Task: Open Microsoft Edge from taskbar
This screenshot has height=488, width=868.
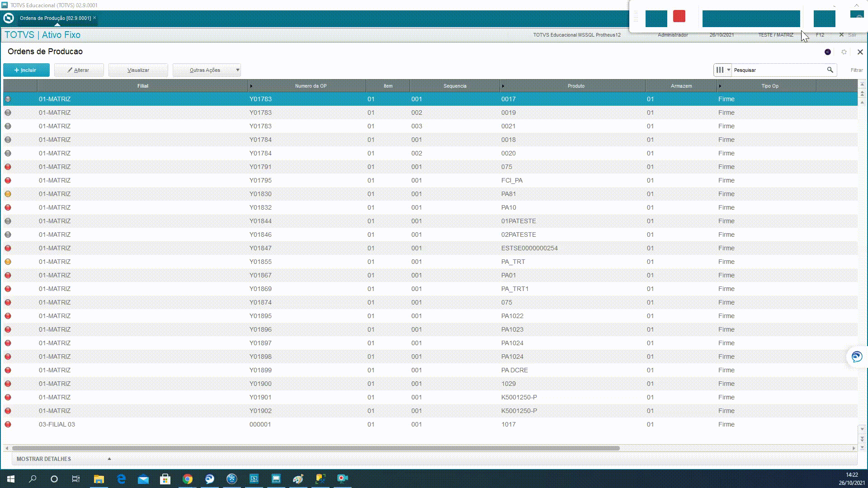Action: [121, 479]
